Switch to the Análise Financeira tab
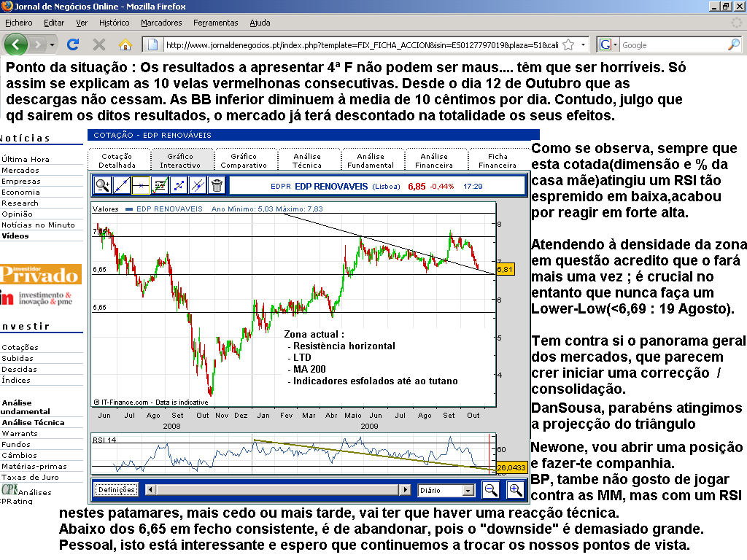Viewport: 747px width, 560px height. coord(434,160)
